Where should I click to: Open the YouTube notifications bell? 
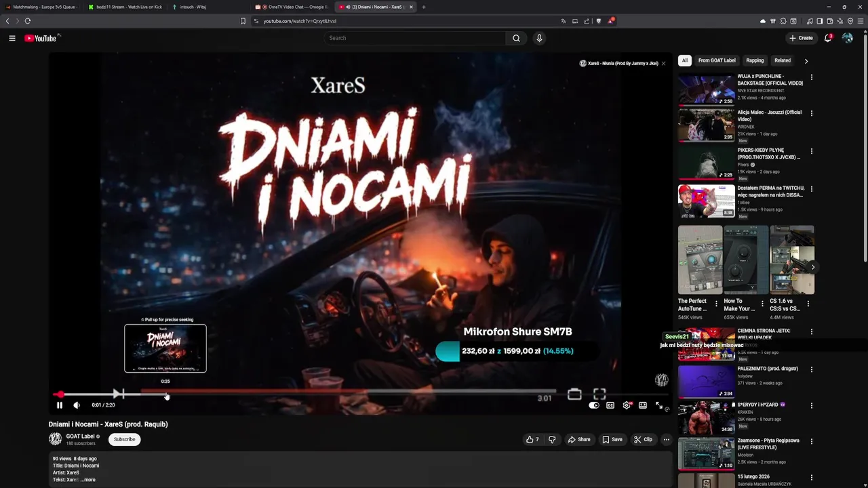tap(828, 38)
